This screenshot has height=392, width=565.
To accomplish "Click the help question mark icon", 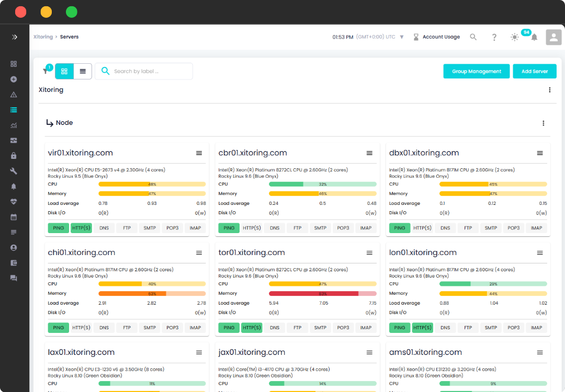I will (494, 37).
